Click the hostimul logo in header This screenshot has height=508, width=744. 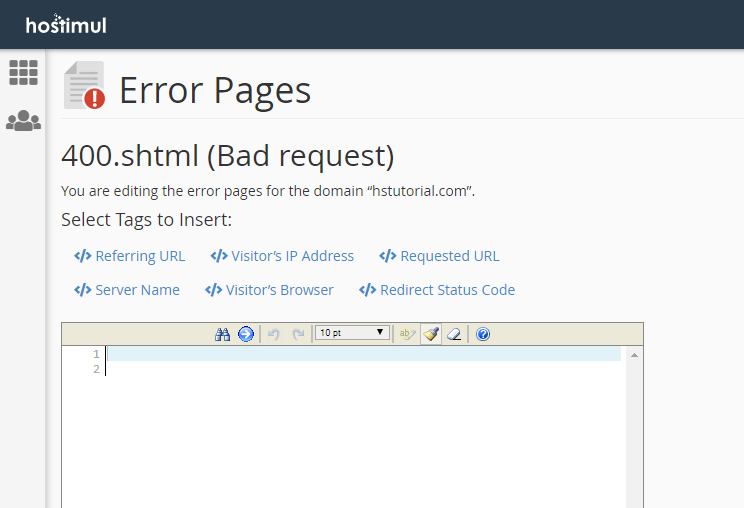pyautogui.click(x=66, y=24)
